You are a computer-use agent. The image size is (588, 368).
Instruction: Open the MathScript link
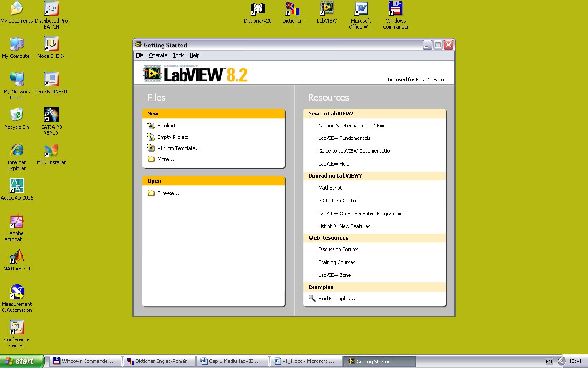click(330, 188)
